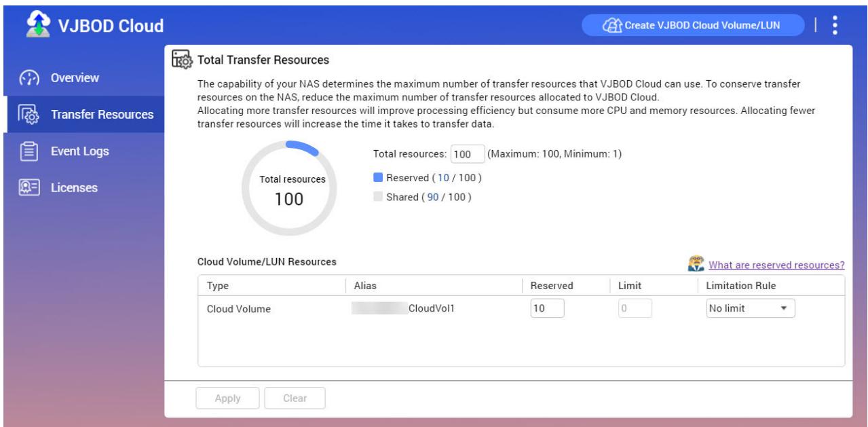Click the Reserved column header
The image size is (868, 427).
pos(552,286)
